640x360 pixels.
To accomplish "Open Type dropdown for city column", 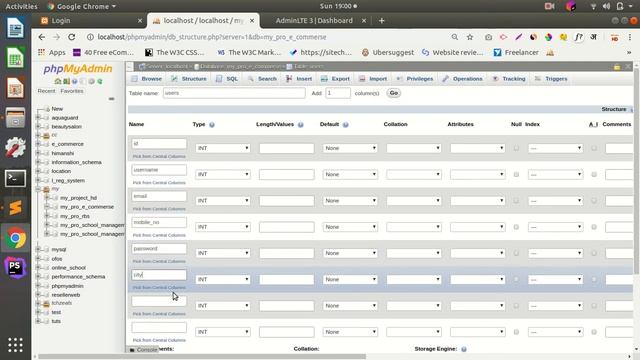I will click(223, 279).
